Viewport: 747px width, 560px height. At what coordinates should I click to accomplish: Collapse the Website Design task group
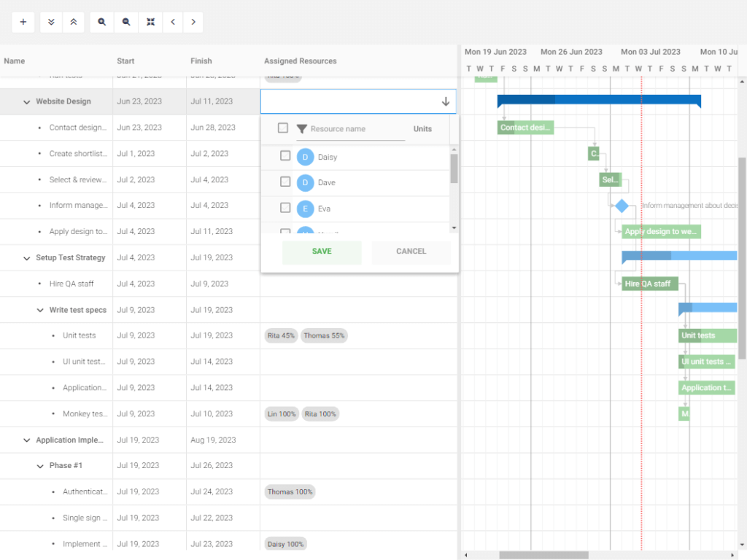point(27,102)
